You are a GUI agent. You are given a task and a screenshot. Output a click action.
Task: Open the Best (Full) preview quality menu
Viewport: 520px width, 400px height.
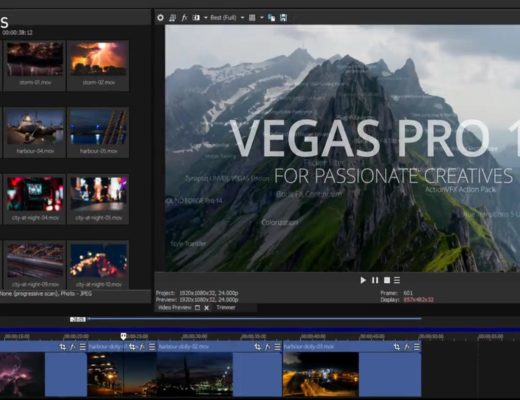pos(223,18)
